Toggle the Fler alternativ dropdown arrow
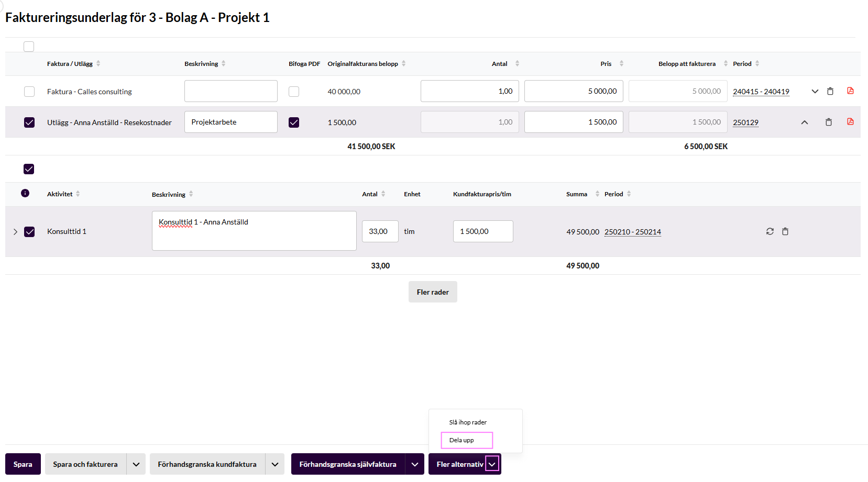 tap(492, 464)
